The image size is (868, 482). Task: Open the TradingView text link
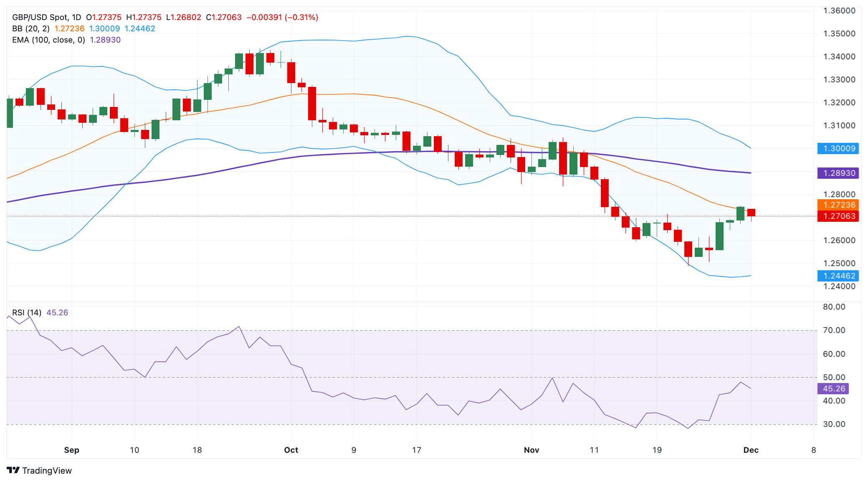pos(47,471)
